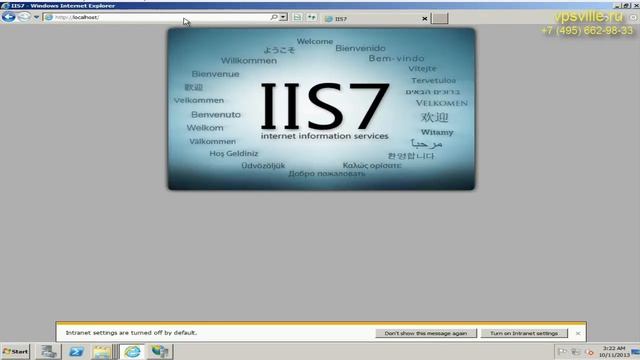This screenshot has width=640, height=360.
Task: Open recent pages dropdown beside Forward button
Action: click(36, 18)
